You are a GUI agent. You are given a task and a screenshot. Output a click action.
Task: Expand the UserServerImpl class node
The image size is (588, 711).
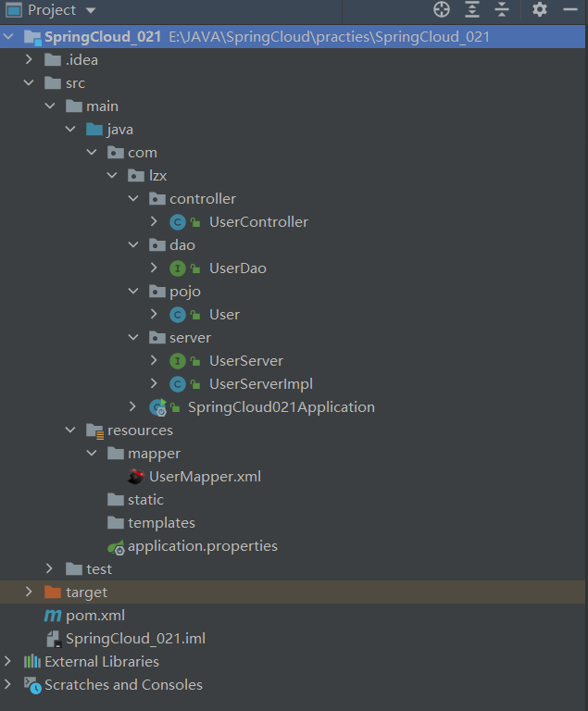pyautogui.click(x=154, y=384)
